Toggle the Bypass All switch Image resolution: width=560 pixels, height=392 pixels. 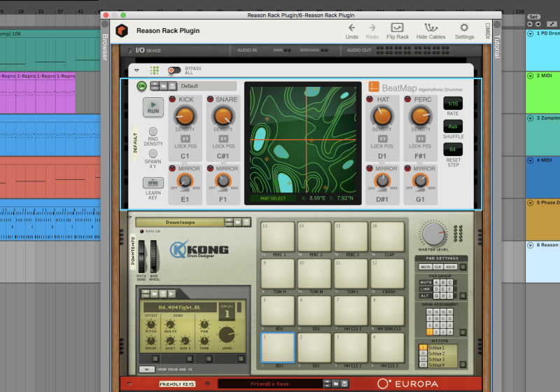point(173,70)
